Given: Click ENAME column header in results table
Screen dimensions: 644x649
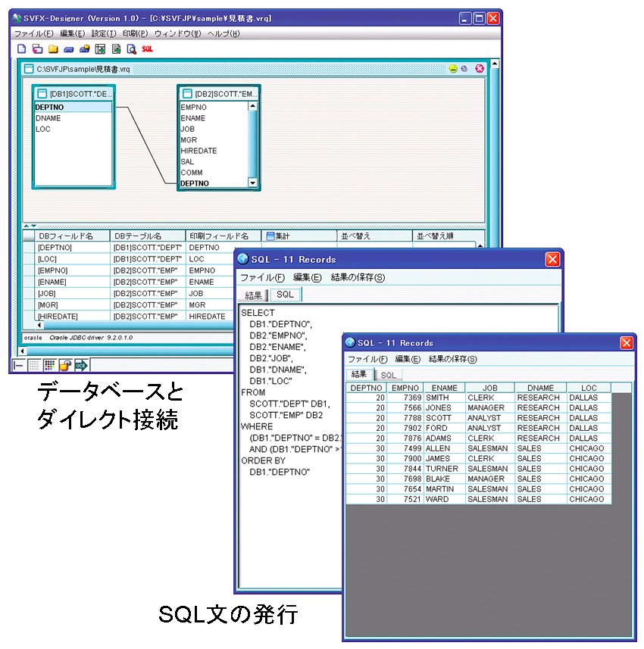Looking at the screenshot, I should tap(445, 388).
